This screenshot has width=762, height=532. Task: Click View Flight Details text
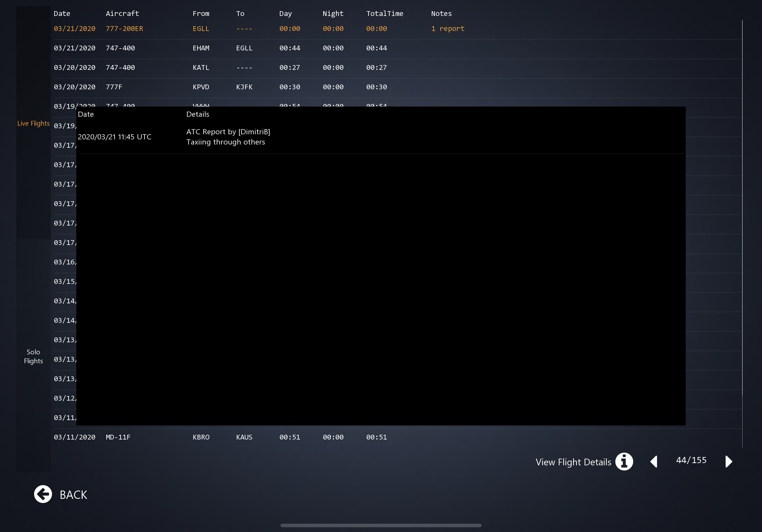coord(573,462)
